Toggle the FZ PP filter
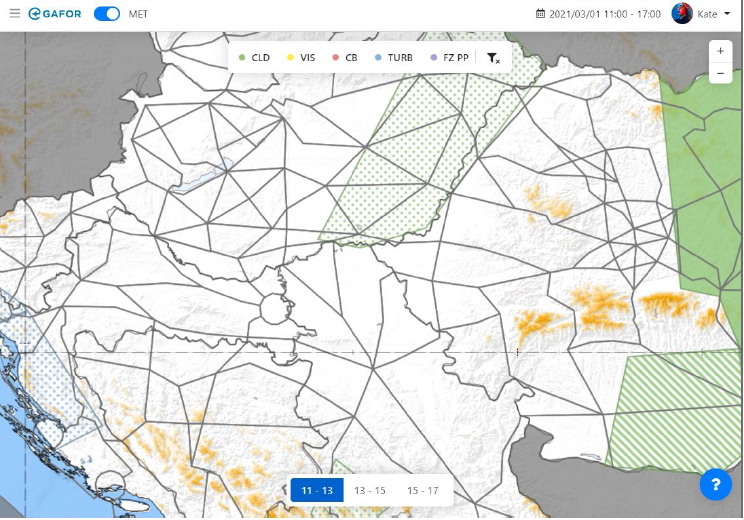This screenshot has width=744, height=520. pyautogui.click(x=449, y=57)
